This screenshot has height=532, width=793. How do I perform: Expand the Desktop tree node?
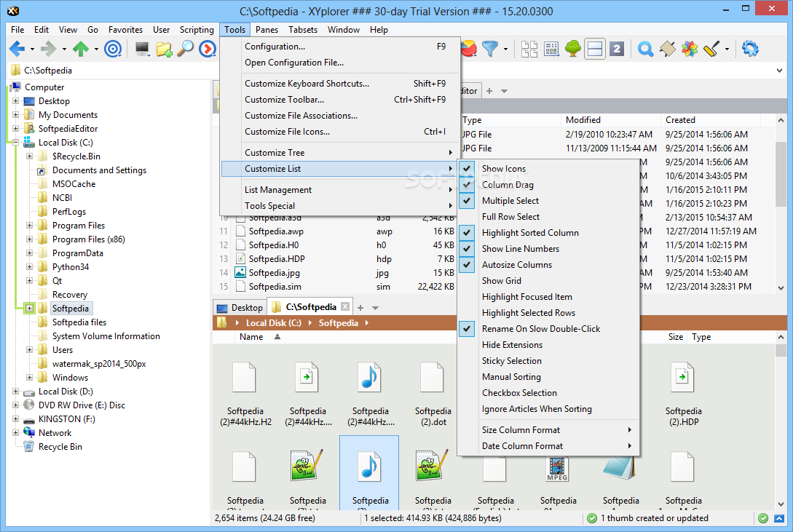(x=16, y=101)
